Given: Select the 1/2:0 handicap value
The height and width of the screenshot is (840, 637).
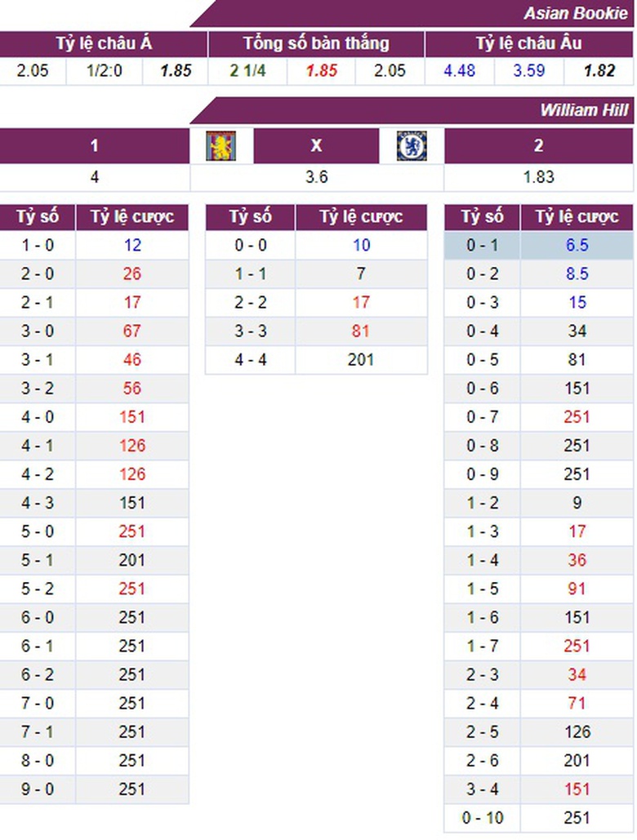Looking at the screenshot, I should (x=104, y=70).
